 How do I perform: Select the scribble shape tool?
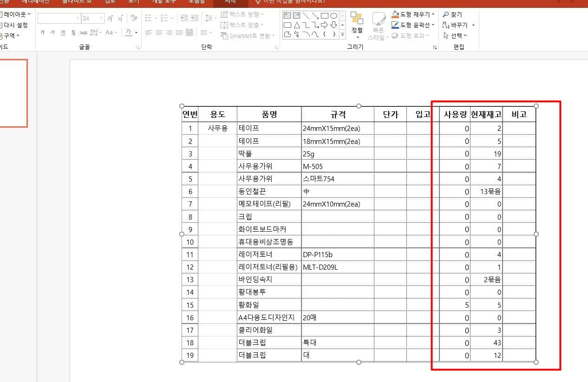click(x=297, y=34)
